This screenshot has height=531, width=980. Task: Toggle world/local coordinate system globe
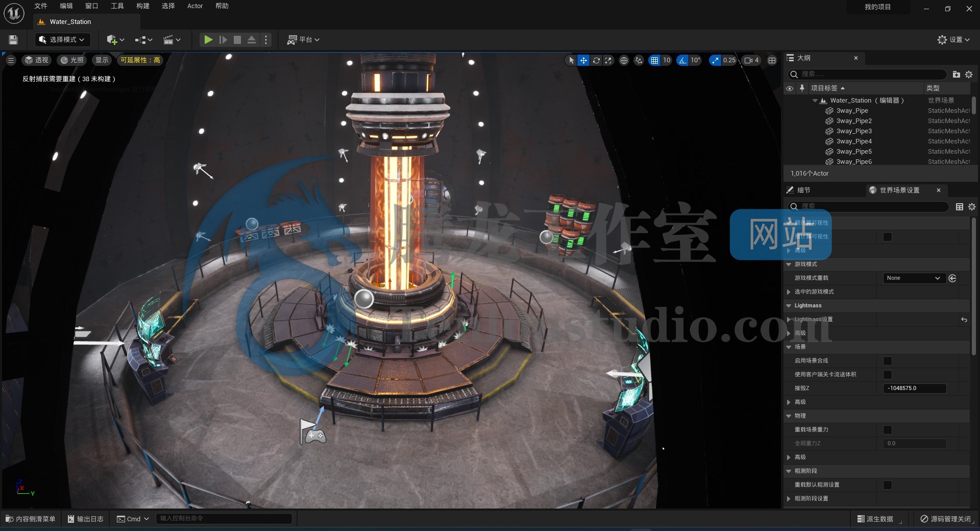pyautogui.click(x=624, y=60)
